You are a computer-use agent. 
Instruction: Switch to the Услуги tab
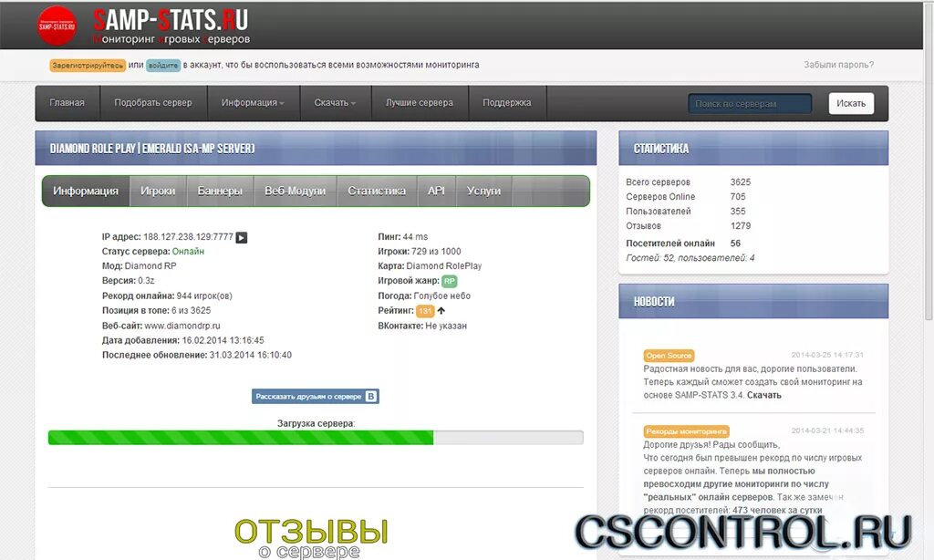[x=483, y=191]
